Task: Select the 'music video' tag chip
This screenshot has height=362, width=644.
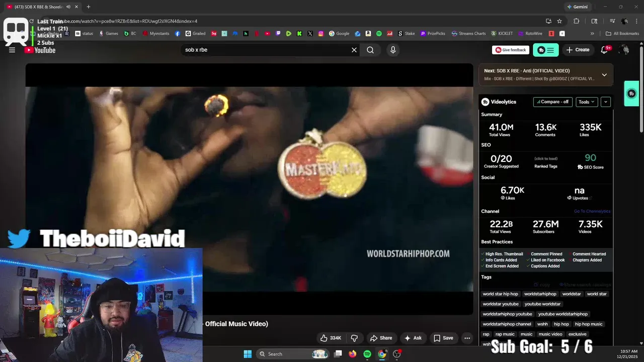Action: (550, 334)
